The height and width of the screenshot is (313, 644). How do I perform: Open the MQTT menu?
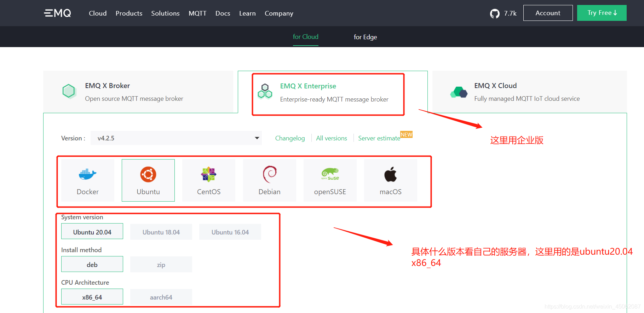pos(197,13)
